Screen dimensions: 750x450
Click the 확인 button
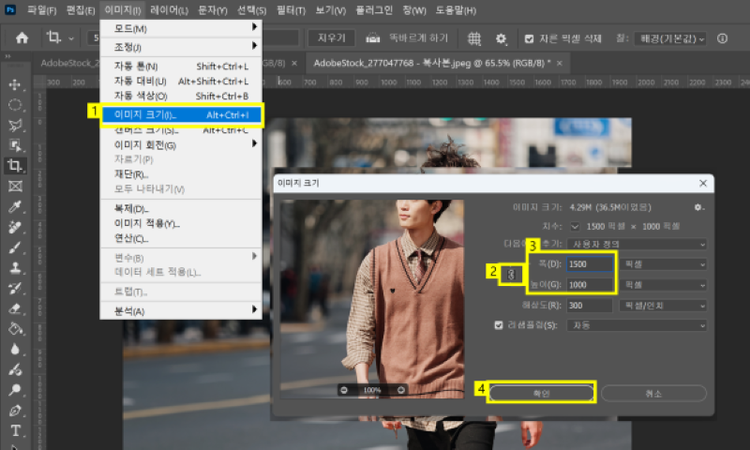pyautogui.click(x=541, y=393)
